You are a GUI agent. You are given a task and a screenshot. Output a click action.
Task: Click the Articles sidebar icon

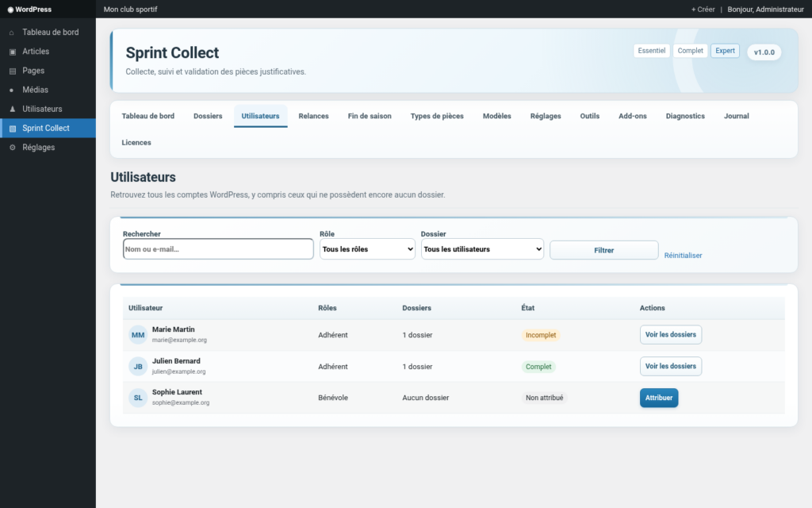[x=13, y=52]
